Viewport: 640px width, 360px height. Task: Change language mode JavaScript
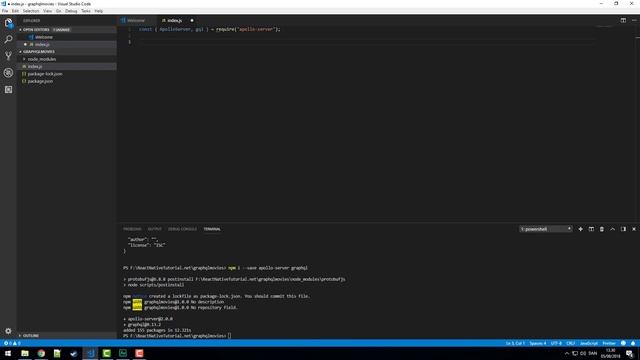(589, 343)
